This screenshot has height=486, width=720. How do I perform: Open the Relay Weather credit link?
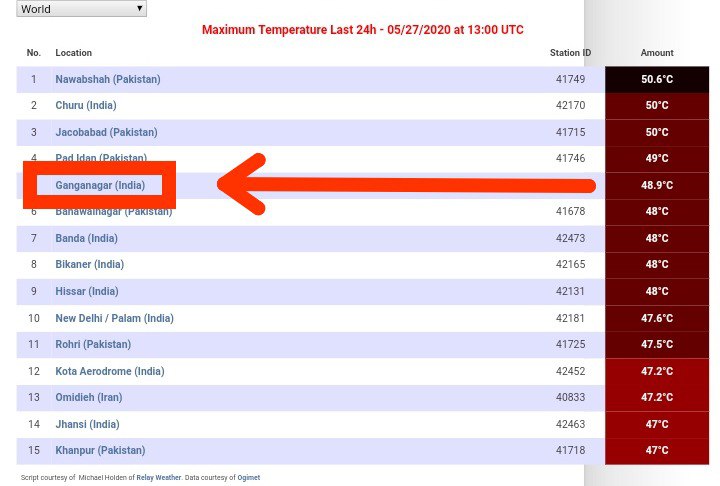coord(159,477)
